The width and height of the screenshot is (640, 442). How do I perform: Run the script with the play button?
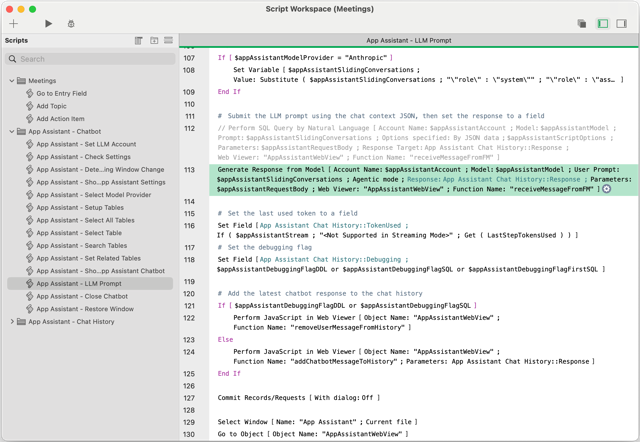click(49, 24)
